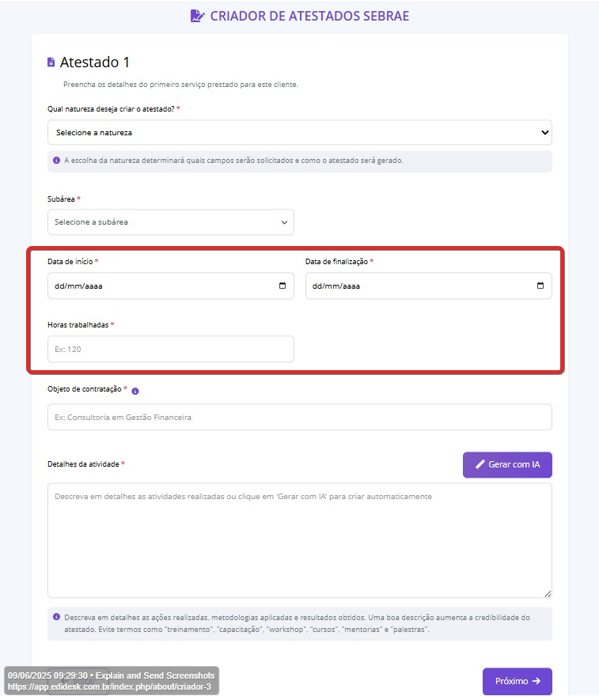Image resolution: width=599 pixels, height=700 pixels.
Task: Click the info icon in the description tip
Action: point(56,617)
